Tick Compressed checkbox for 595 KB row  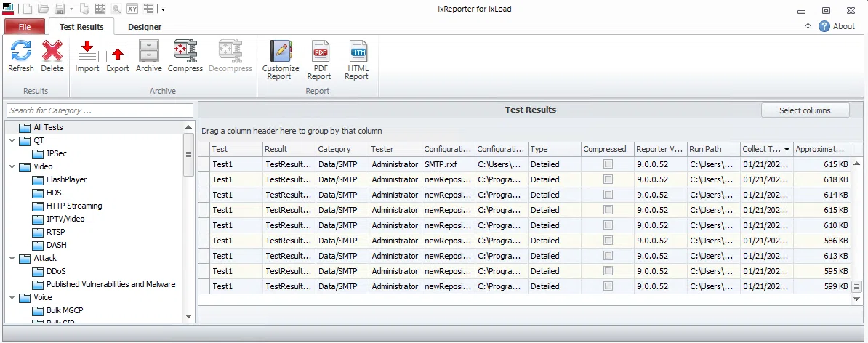[608, 271]
